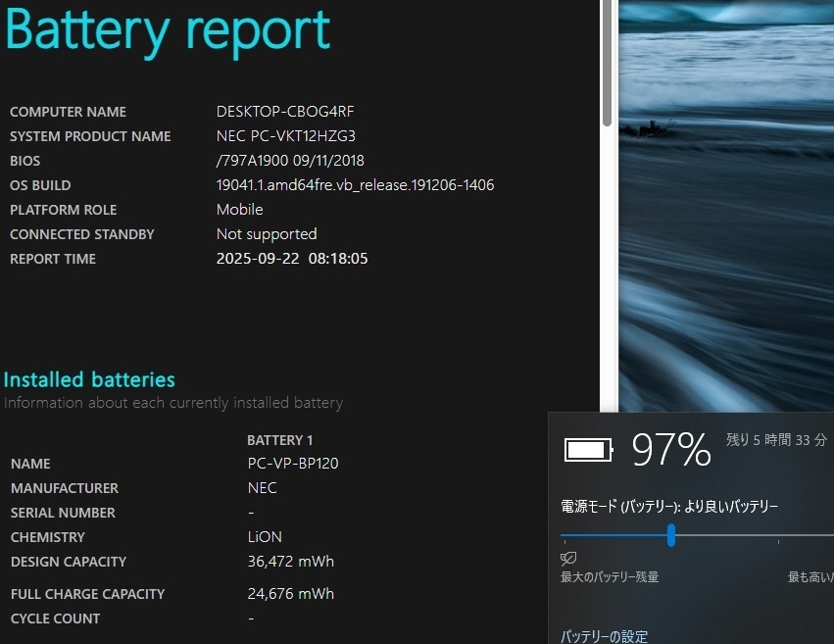The width and height of the screenshot is (834, 644).
Task: Select report time 2025-09-22 08:18:05
Action: [x=292, y=259]
